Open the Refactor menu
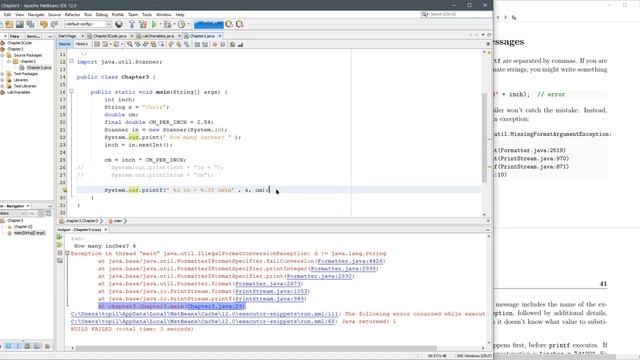Image resolution: width=640 pixels, height=360 pixels. pyautogui.click(x=72, y=14)
